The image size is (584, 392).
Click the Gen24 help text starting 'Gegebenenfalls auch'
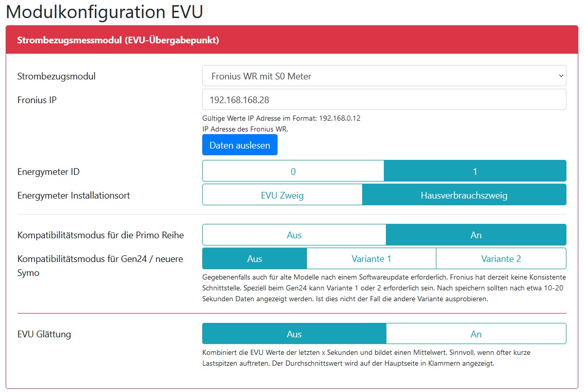384,288
